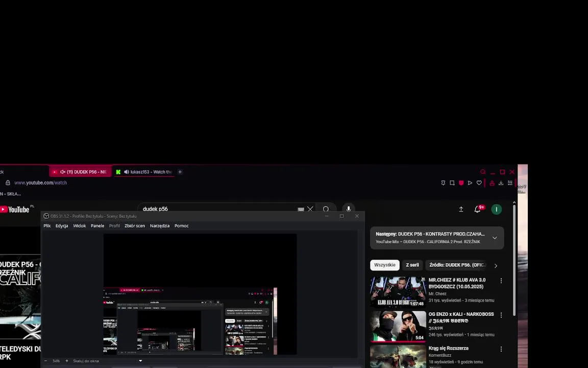588x368 pixels.
Task: Open the OBS Profil menu
Action: (114, 226)
